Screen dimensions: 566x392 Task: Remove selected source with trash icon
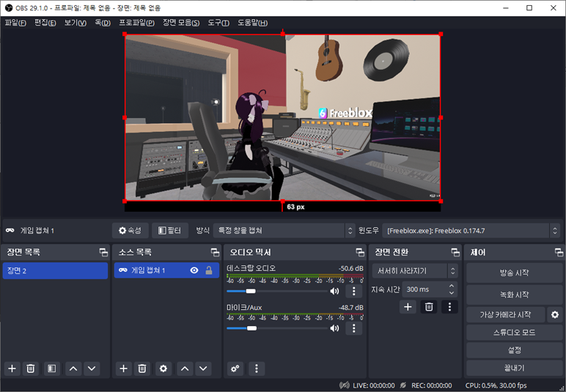coord(143,369)
